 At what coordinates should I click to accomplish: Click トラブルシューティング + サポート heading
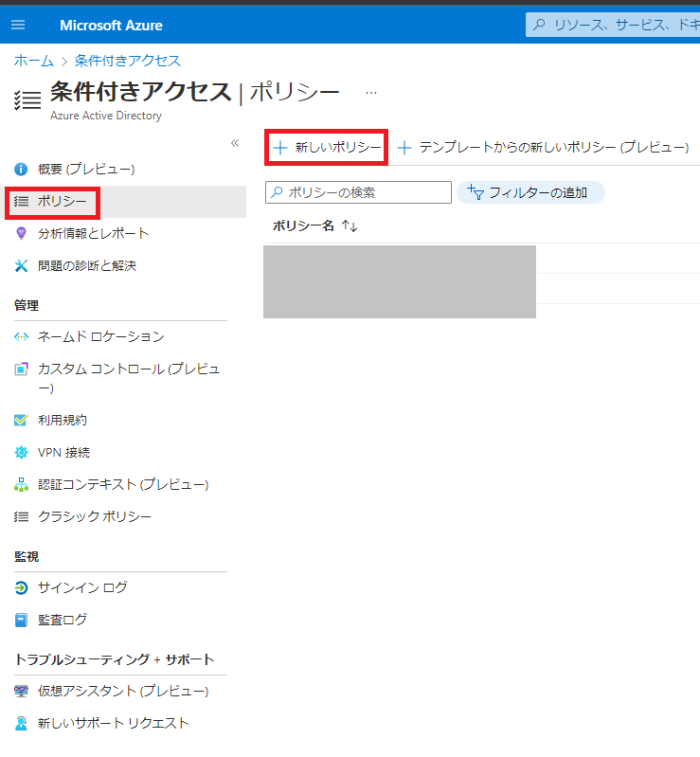(x=114, y=659)
